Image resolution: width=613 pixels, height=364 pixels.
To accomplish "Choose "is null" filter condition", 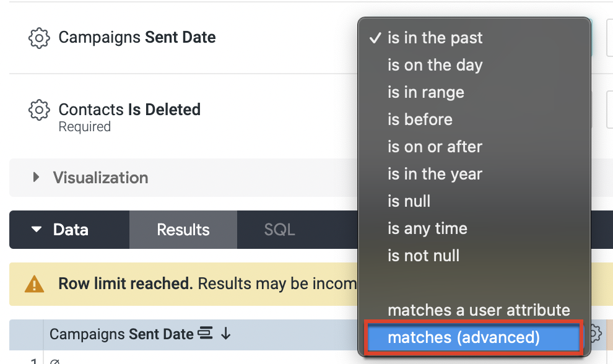I will coord(409,201).
